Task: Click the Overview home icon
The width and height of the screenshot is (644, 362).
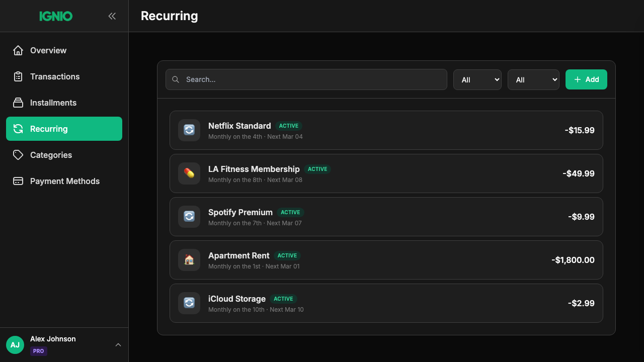Action: tap(18, 50)
